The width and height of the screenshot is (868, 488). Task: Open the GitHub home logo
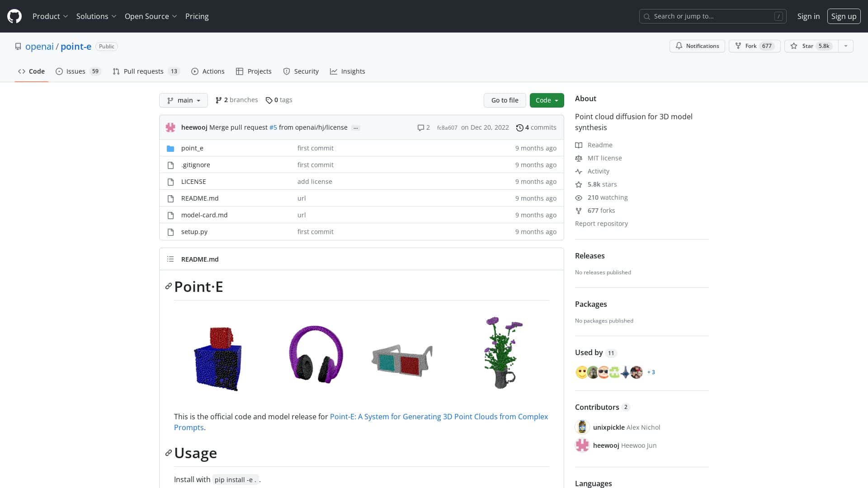[14, 16]
